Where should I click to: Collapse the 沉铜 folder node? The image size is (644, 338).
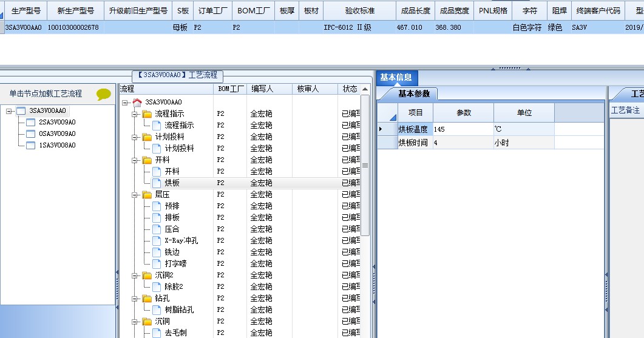[x=134, y=322]
